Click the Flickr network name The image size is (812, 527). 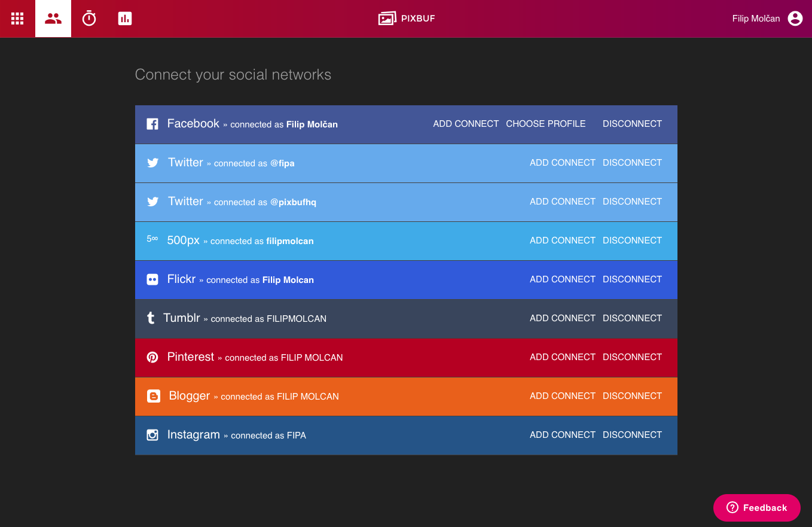(x=181, y=279)
